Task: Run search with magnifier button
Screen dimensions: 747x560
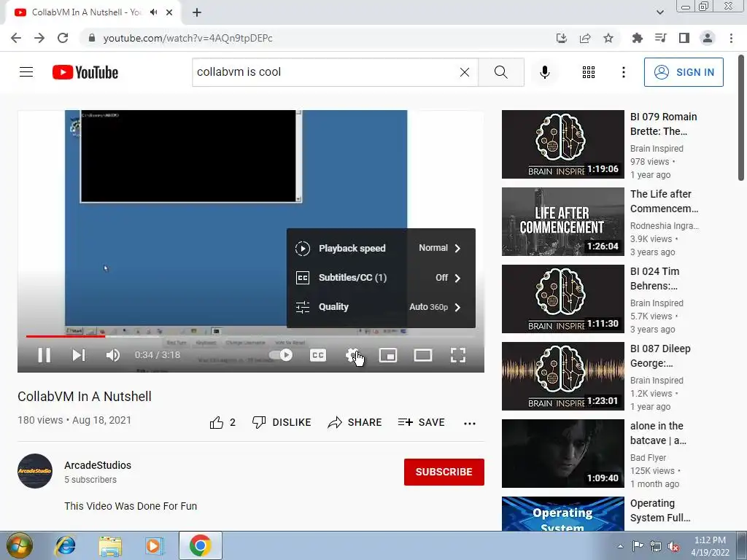Action: (501, 72)
